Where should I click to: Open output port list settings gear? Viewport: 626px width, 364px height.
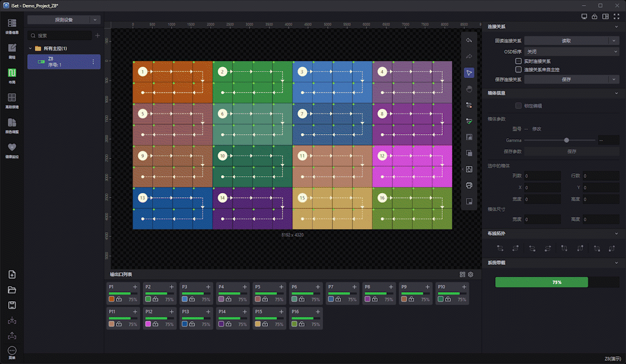(471, 274)
